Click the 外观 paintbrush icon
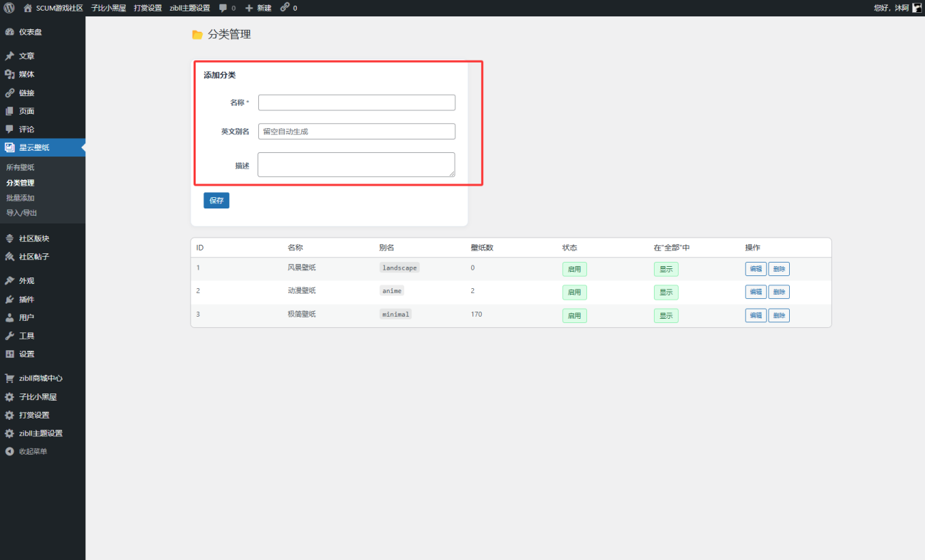This screenshot has width=925, height=560. coord(10,281)
